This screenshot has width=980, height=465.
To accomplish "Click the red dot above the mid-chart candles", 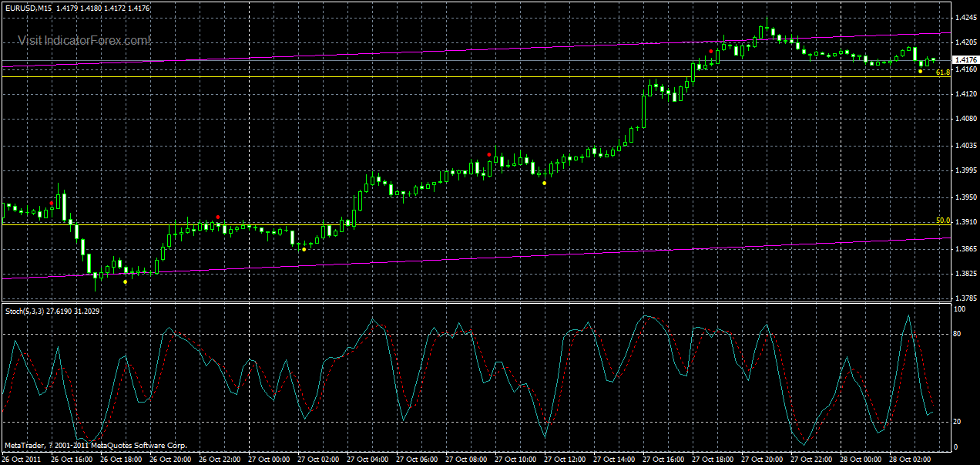I will point(218,217).
